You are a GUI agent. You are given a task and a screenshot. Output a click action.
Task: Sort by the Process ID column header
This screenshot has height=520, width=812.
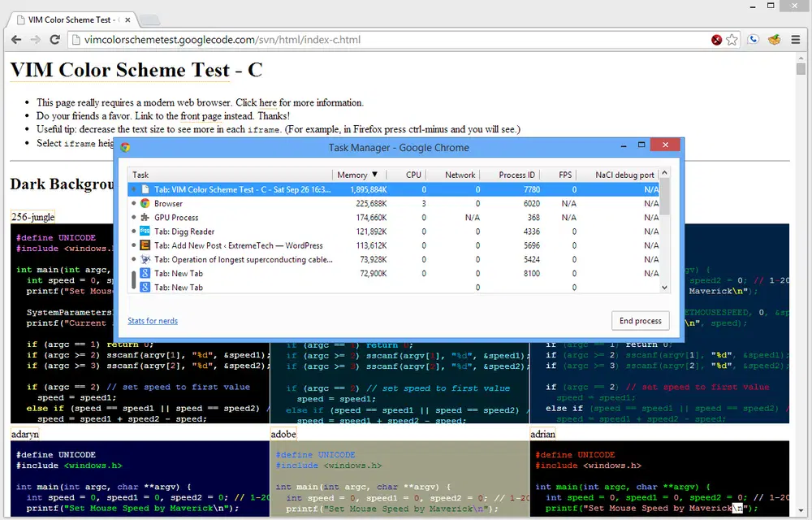click(x=510, y=175)
